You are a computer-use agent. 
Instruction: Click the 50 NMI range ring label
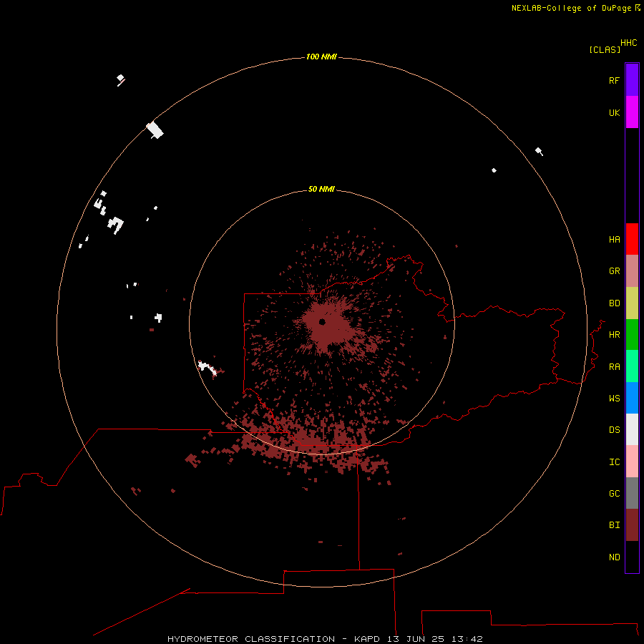click(x=321, y=189)
